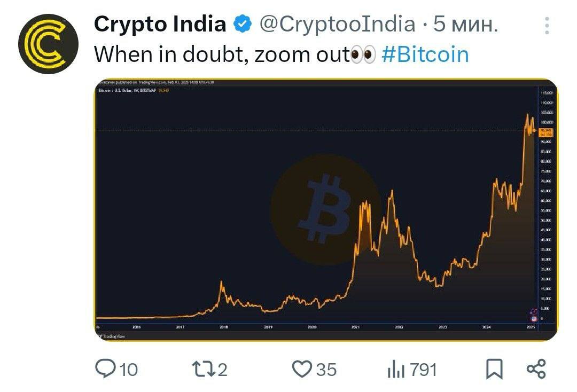Click the Crypto India display name
This screenshot has height=392, width=577.
click(160, 24)
